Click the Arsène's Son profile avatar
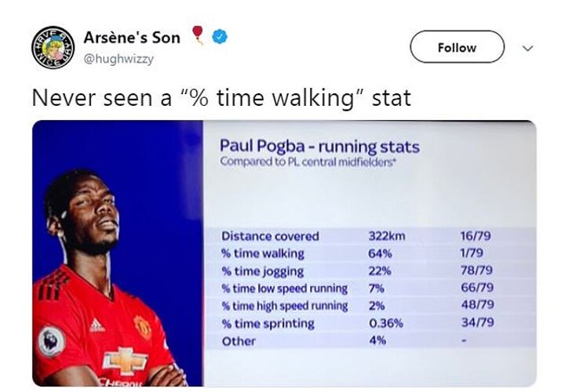This screenshot has width=565, height=392. click(52, 47)
